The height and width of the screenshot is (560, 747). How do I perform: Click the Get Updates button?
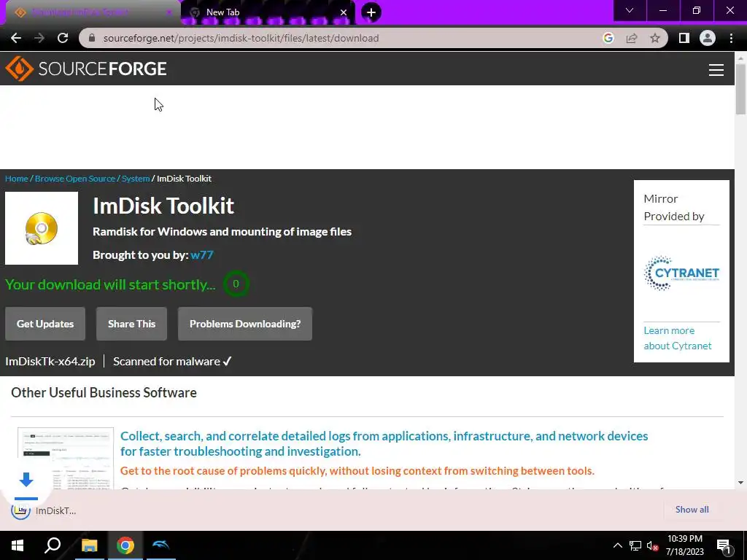click(45, 324)
